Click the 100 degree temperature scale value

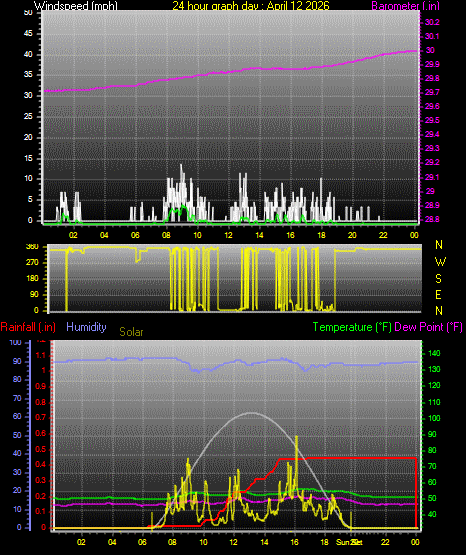point(434,418)
